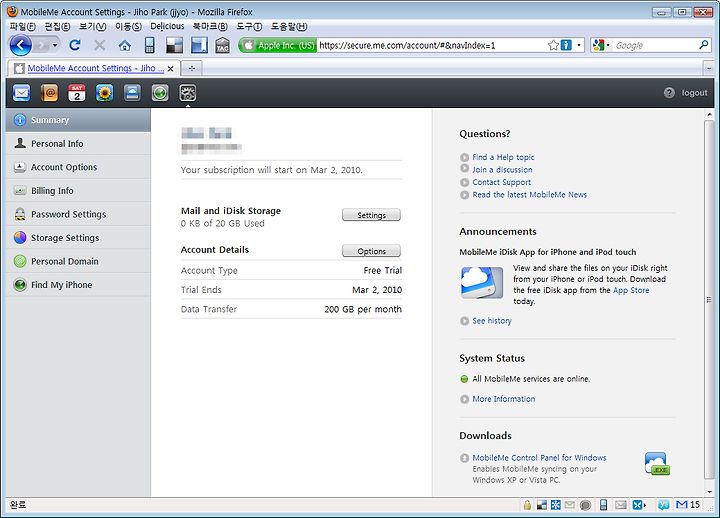Viewport: 720px width, 518px height.
Task: Click the Account settings gears icon
Action: 187,93
